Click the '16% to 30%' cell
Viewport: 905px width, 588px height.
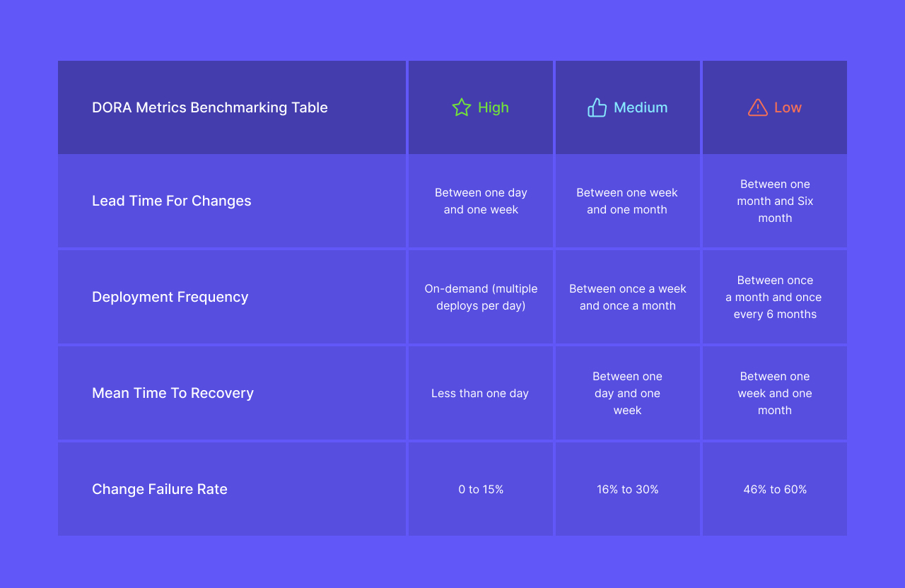628,489
